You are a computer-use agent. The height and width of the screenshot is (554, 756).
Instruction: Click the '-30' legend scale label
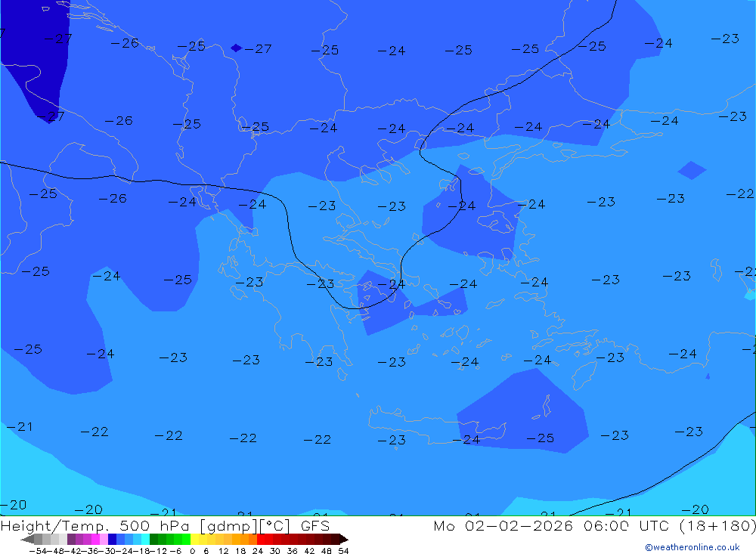click(107, 551)
